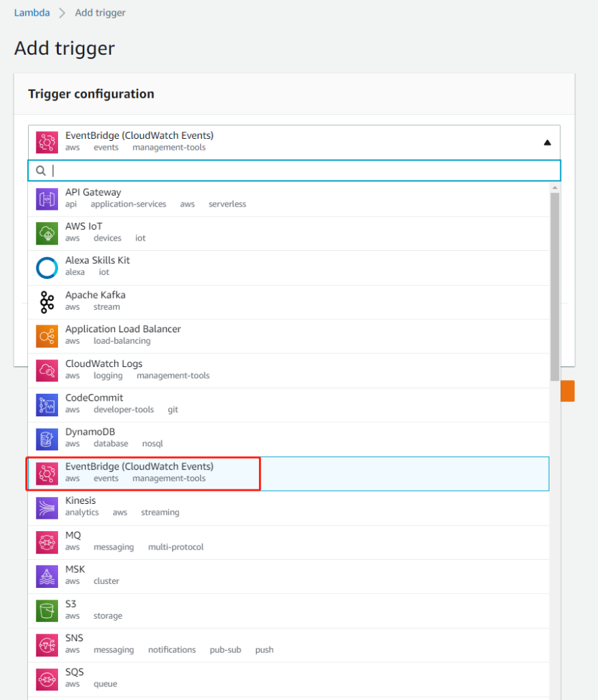Click the CloudWatch Logs icon
This screenshot has width=598, height=700.
point(47,371)
